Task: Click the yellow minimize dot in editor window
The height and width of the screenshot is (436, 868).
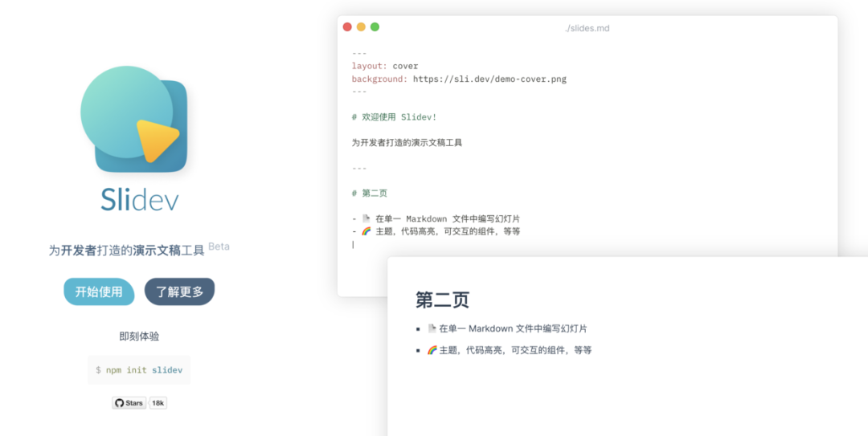Action: point(361,26)
